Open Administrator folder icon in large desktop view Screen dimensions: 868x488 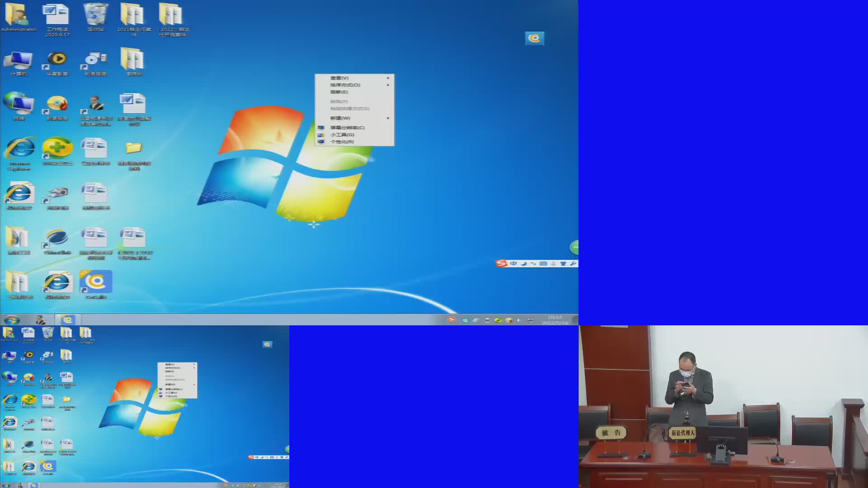[18, 17]
